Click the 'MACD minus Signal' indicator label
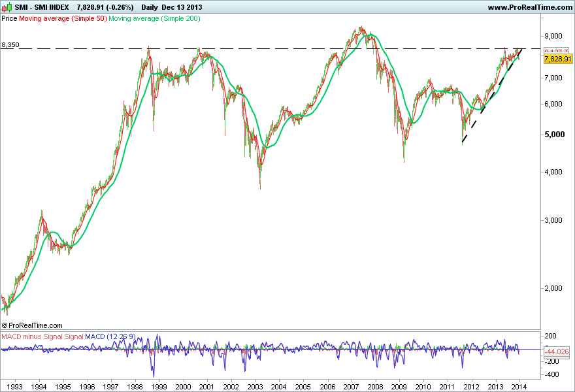Viewport: 575px width, 392px height. click(32, 336)
